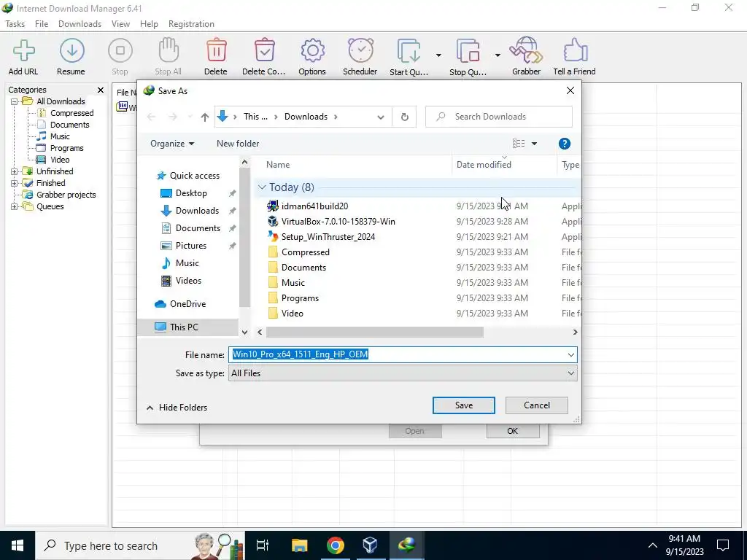Click the Save button
This screenshot has height=560, width=747.
[x=463, y=405]
